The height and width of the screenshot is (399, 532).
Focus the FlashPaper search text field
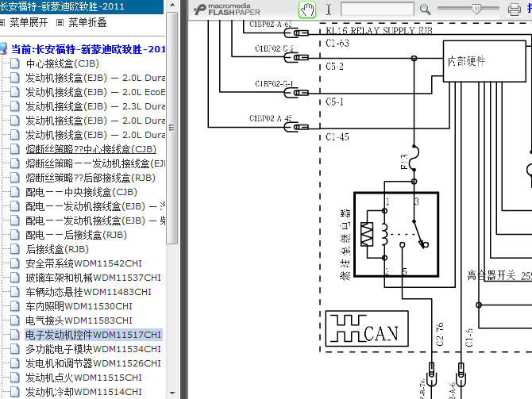377,10
